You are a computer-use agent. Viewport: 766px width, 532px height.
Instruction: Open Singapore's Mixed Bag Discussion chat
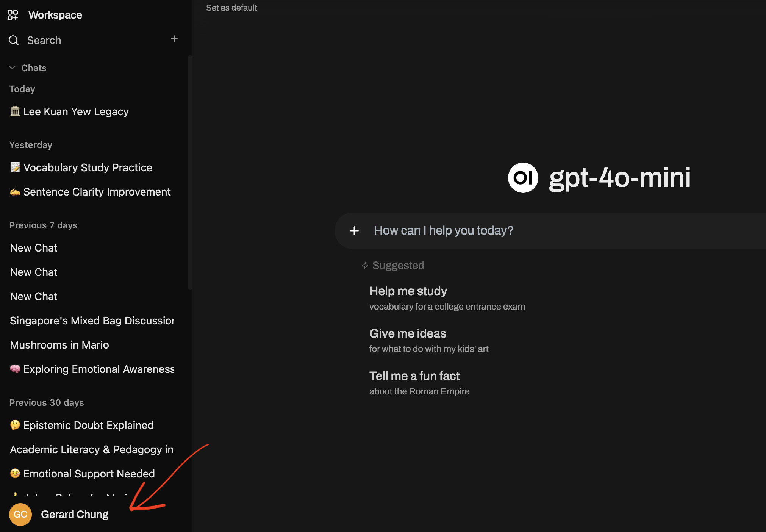(x=92, y=321)
